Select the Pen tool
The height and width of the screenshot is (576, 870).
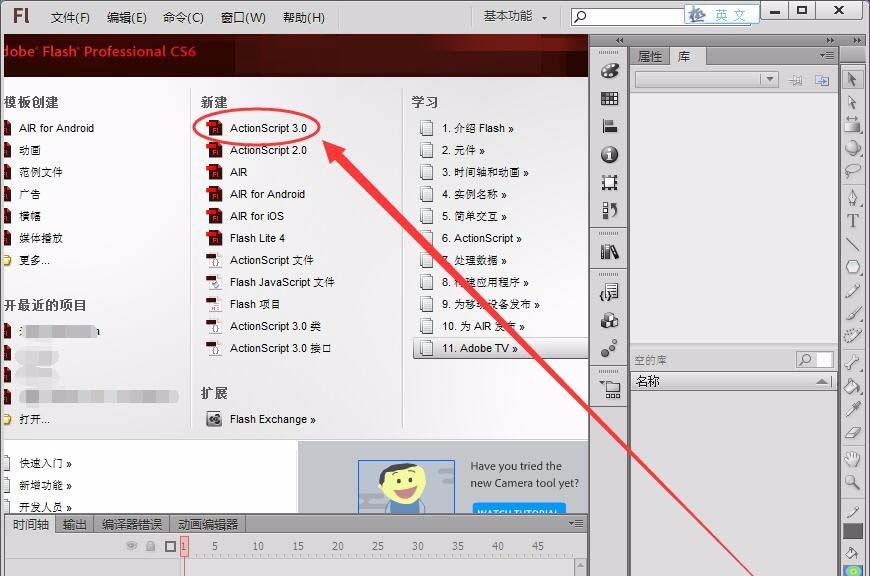tap(852, 198)
